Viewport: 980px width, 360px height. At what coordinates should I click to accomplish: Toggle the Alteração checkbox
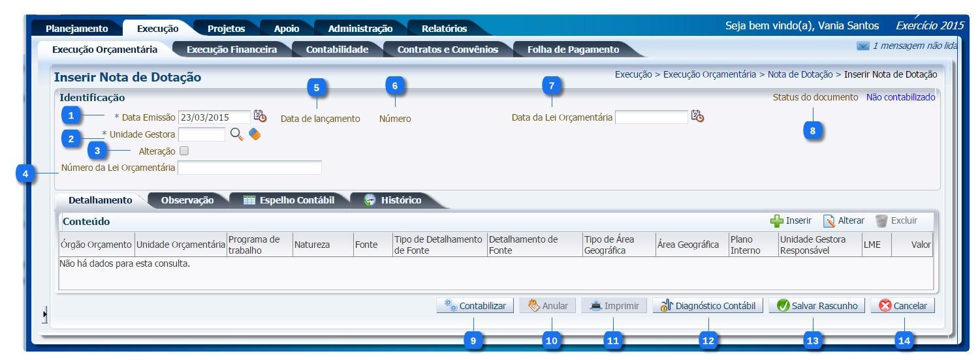pyautogui.click(x=183, y=151)
